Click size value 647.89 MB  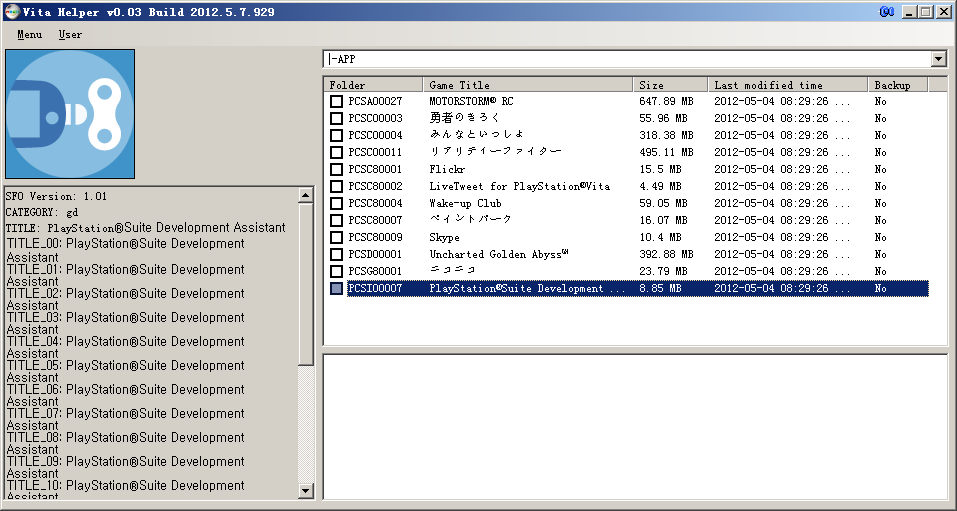[666, 101]
